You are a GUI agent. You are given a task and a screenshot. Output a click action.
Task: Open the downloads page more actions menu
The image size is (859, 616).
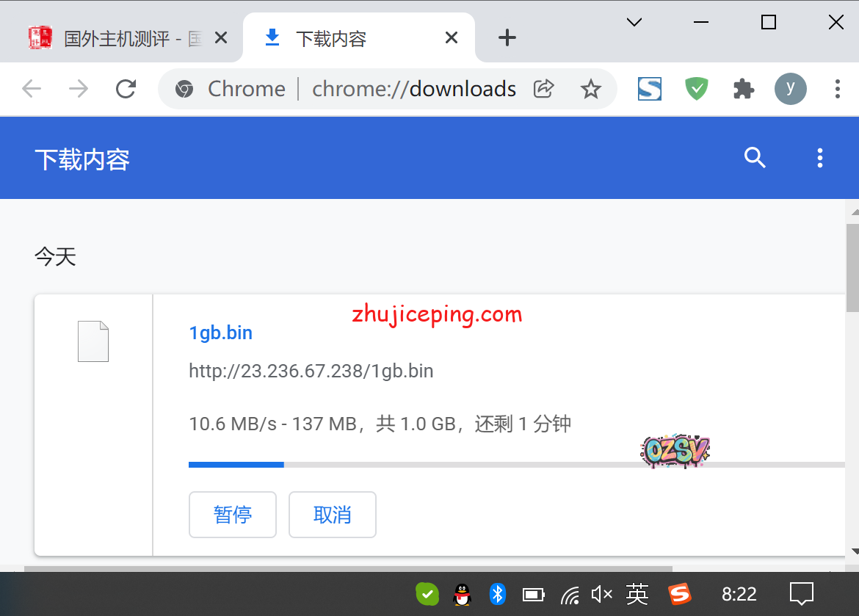[820, 157]
